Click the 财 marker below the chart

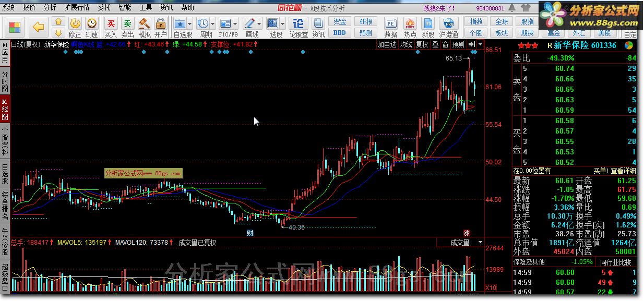coord(250,233)
